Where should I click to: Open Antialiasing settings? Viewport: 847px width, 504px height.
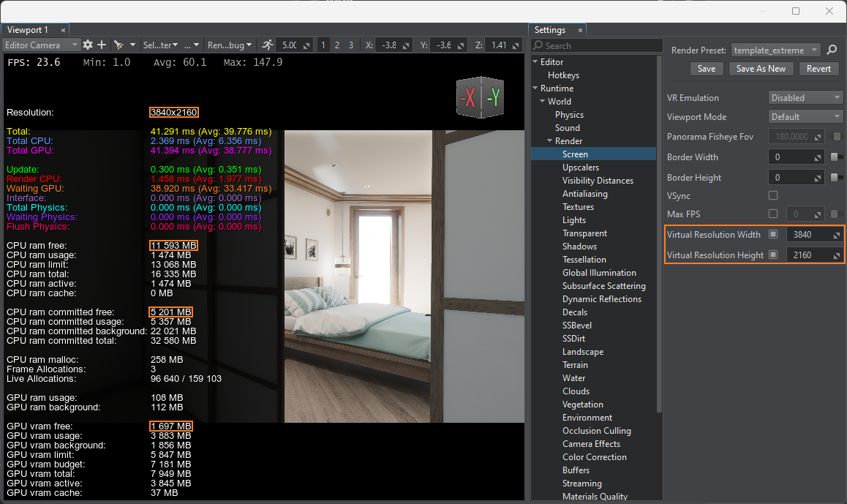[584, 193]
